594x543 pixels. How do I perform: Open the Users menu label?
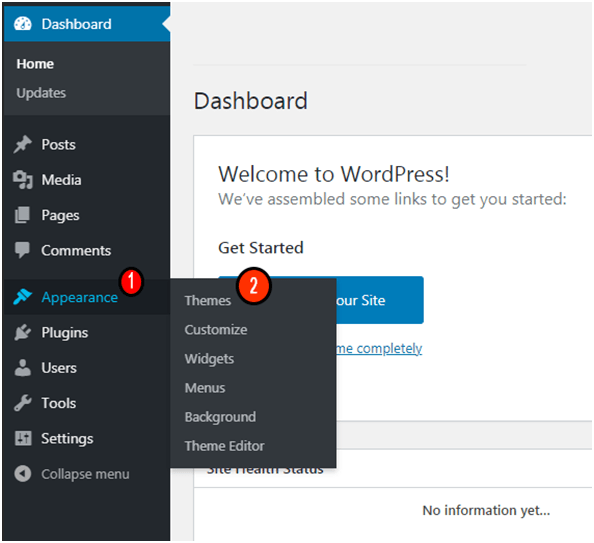pyautogui.click(x=59, y=368)
